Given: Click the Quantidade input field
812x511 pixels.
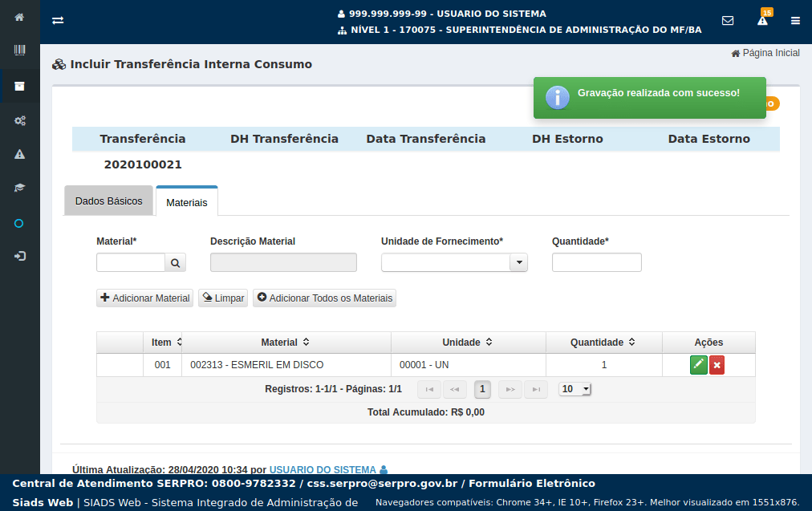Looking at the screenshot, I should click(x=597, y=262).
